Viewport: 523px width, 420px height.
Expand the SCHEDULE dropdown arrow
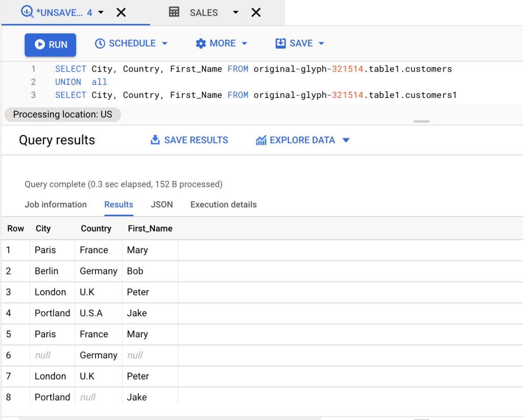click(164, 43)
